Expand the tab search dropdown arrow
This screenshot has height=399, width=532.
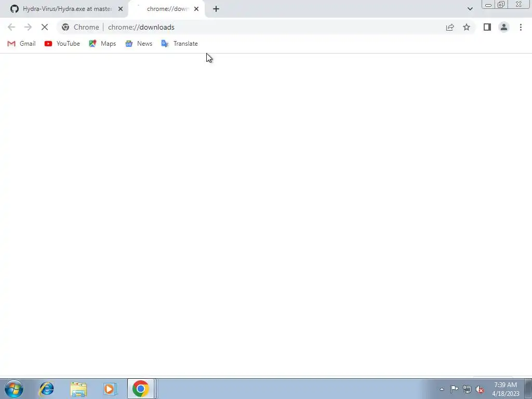click(470, 9)
